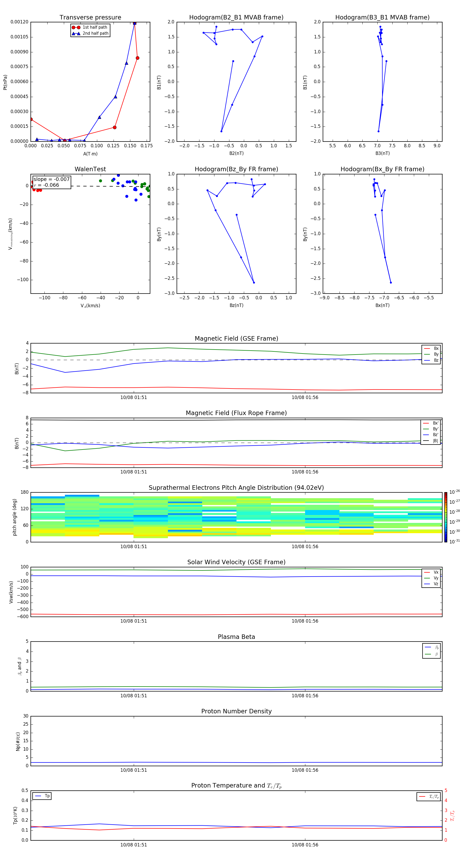The image size is (473, 868).
Task: Click the '1st half path' legend entry
Action: [90, 27]
